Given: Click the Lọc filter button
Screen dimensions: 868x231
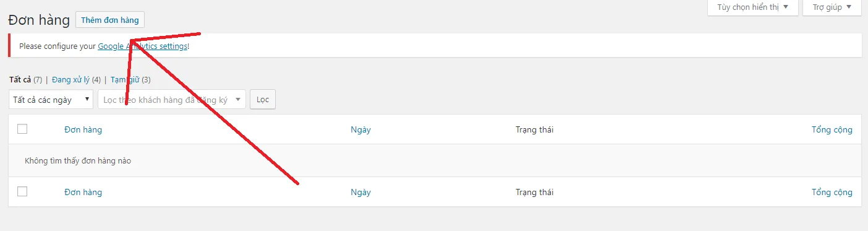Looking at the screenshot, I should (x=263, y=99).
